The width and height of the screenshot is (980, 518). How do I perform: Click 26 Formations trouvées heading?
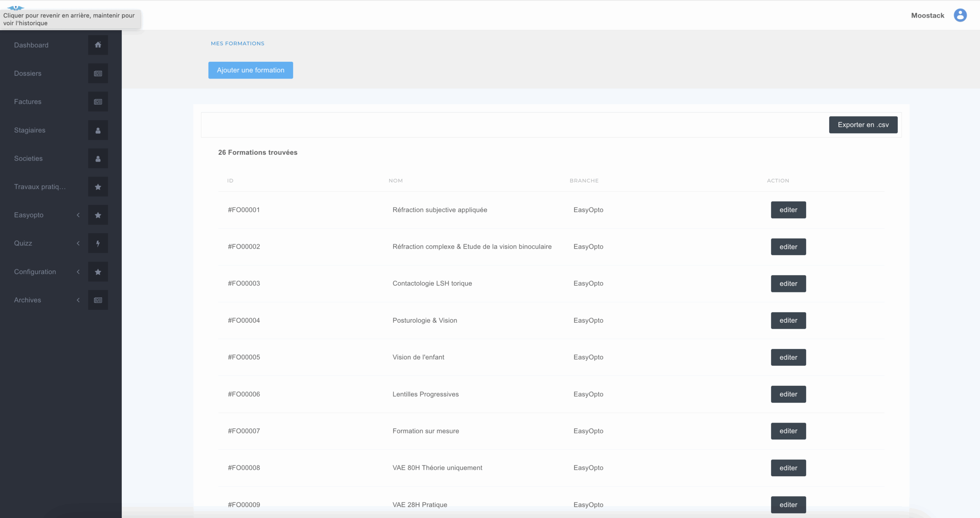click(x=258, y=152)
